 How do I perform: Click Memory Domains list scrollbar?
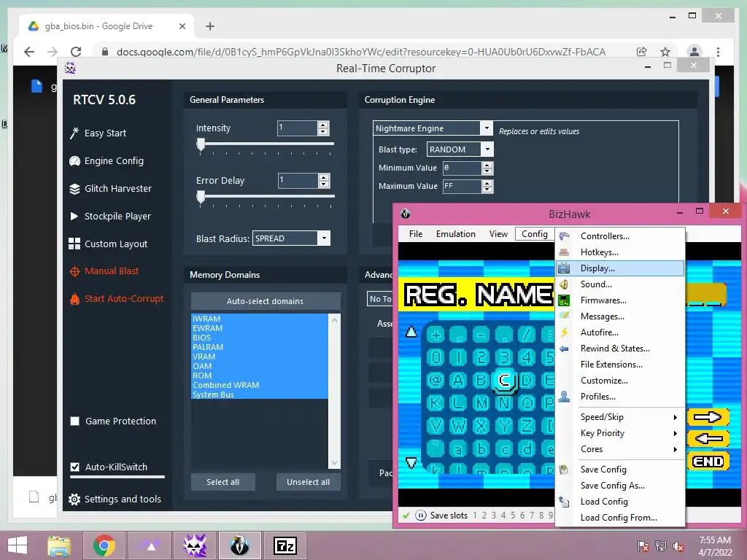point(334,391)
